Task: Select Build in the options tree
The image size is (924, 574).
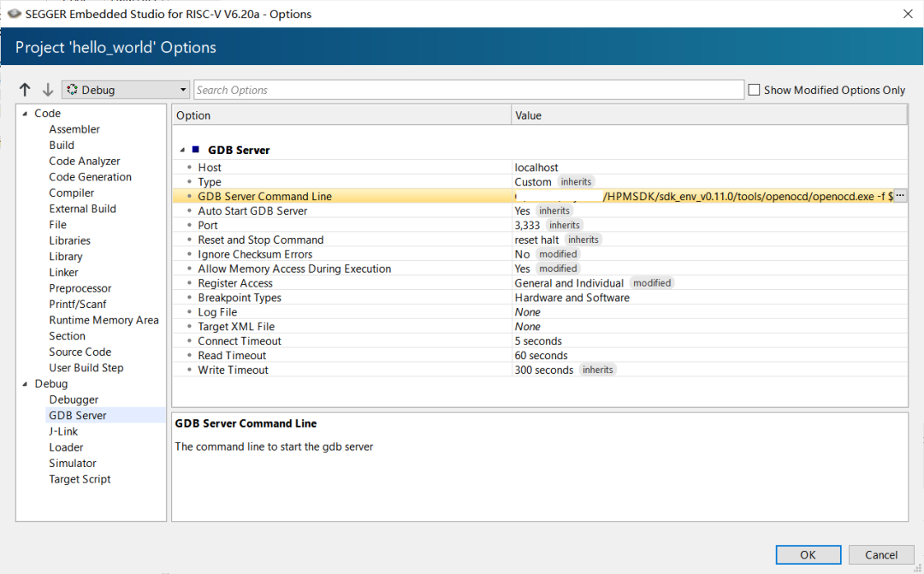Action: click(62, 145)
